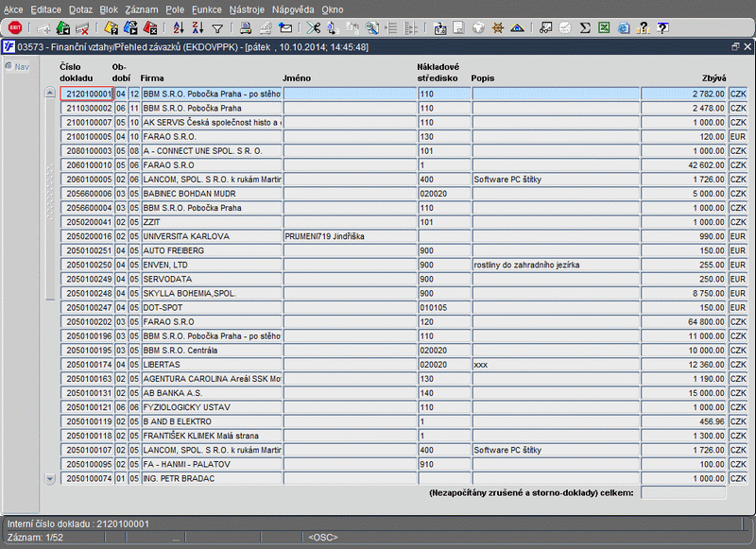Click firm A - CONNECT UNE SPOL.
This screenshot has width=756, height=549.
(212, 151)
